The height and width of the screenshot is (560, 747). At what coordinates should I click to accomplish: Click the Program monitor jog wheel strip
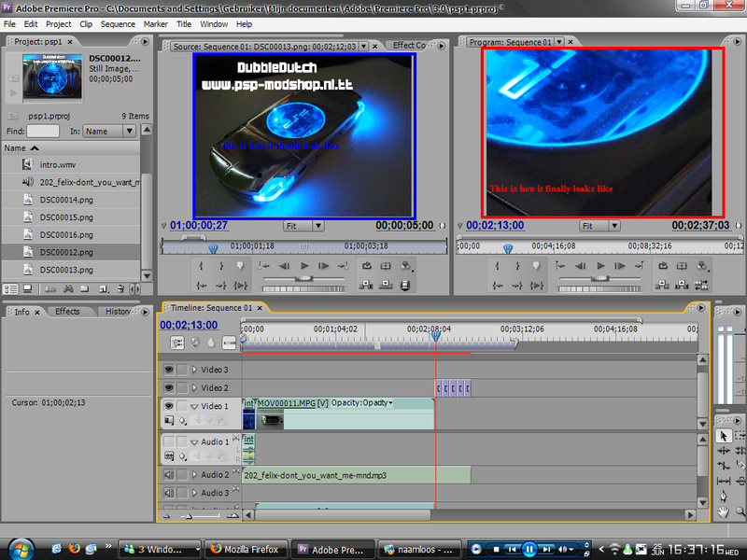(599, 289)
